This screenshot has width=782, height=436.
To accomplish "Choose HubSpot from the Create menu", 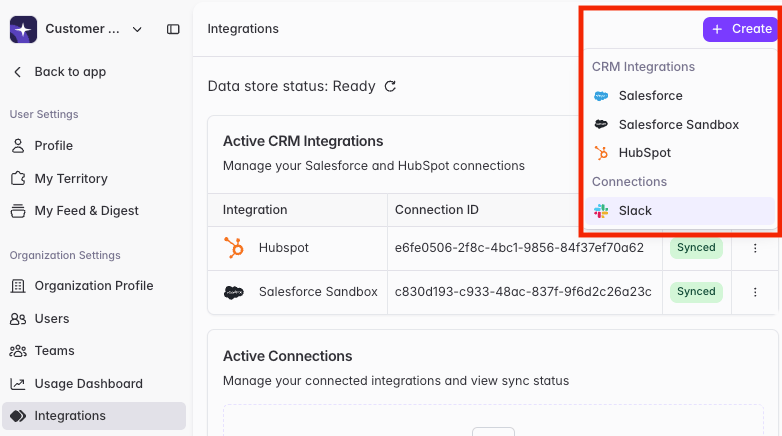I will coord(679,153).
